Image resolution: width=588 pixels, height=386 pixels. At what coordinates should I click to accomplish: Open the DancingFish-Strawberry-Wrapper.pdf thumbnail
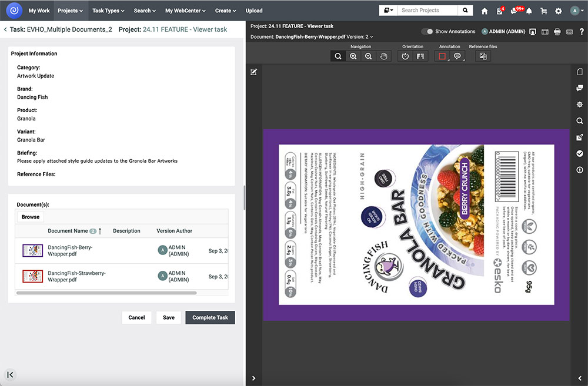(32, 276)
